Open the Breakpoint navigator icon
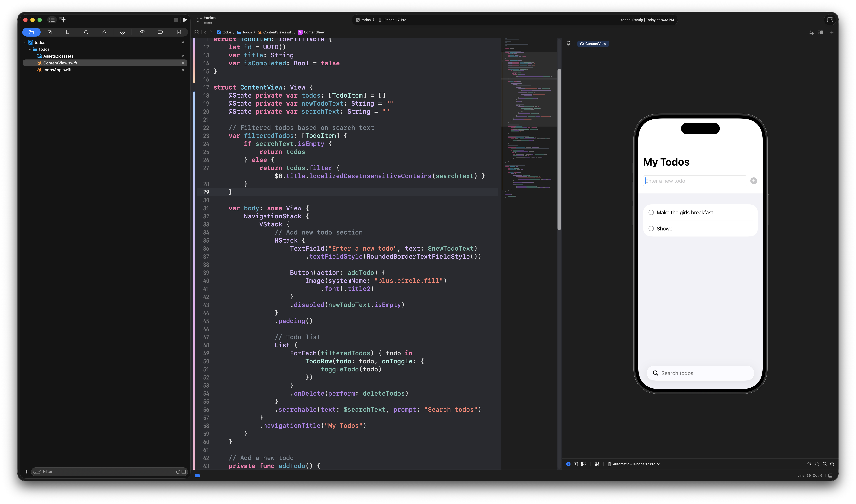Screen dimensions: 856x504 [160, 32]
